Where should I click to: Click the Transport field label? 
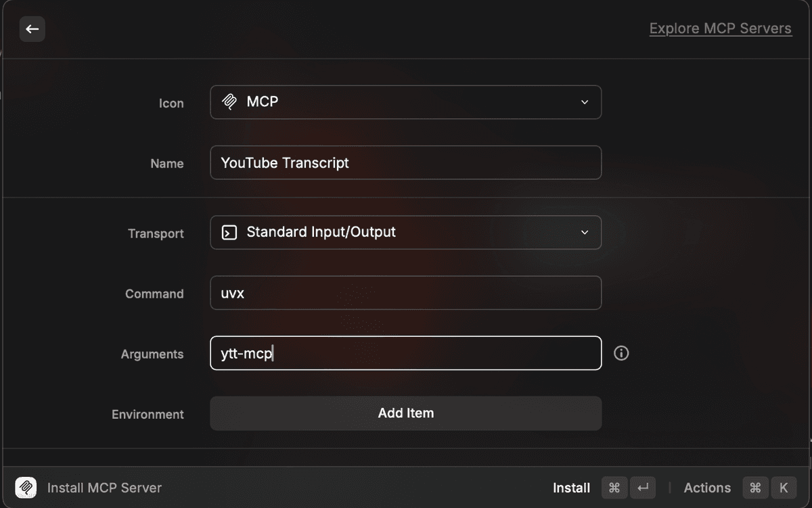[156, 233]
